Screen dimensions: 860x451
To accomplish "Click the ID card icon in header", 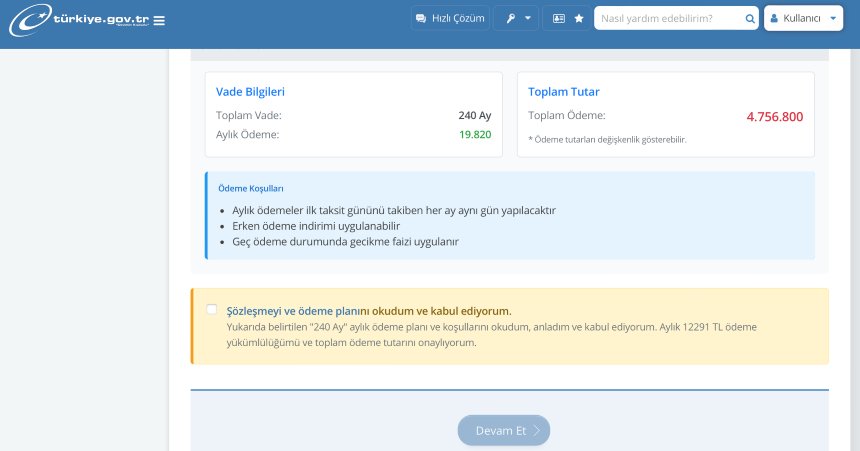I will pyautogui.click(x=558, y=18).
